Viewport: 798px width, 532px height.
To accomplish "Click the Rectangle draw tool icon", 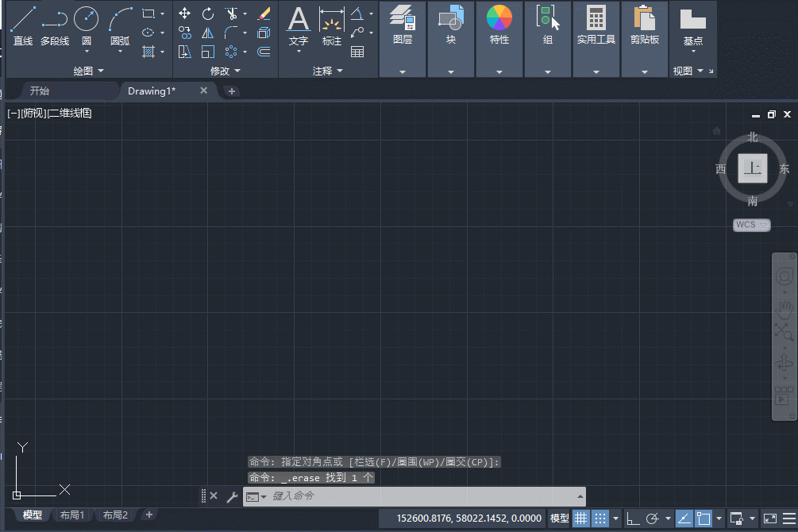I will tap(148, 13).
